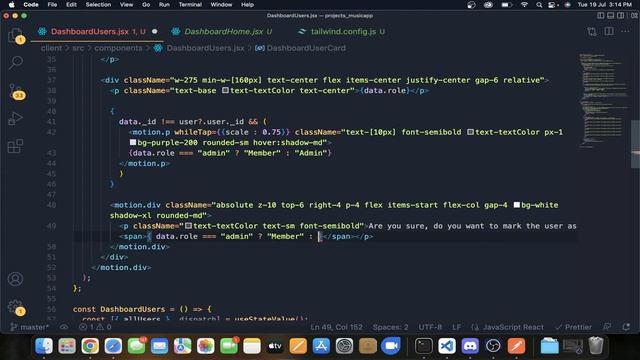The width and height of the screenshot is (640, 360).
Task: Open Zoom from the Dock
Action: click(391, 346)
